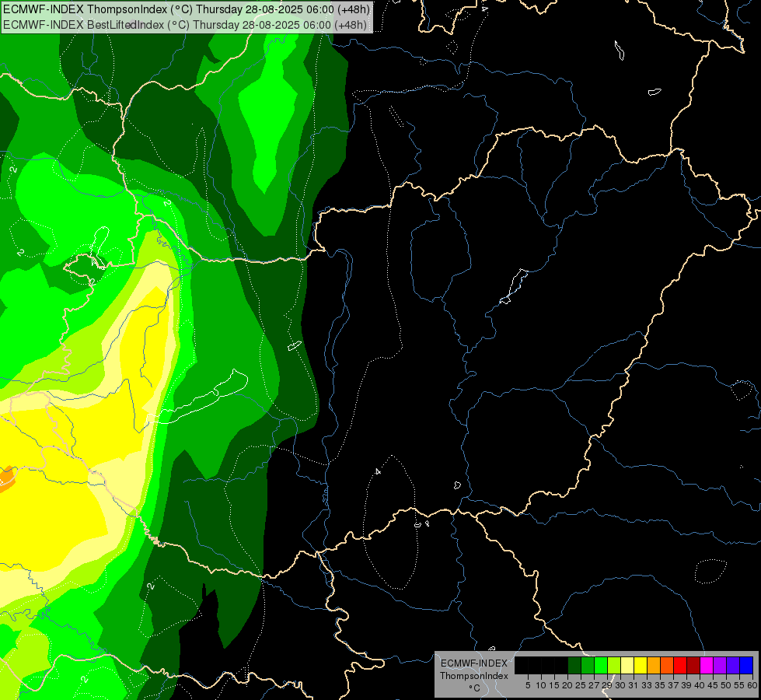This screenshot has height=700, width=761.
Task: Click legend tick value 20
Action: [567, 685]
